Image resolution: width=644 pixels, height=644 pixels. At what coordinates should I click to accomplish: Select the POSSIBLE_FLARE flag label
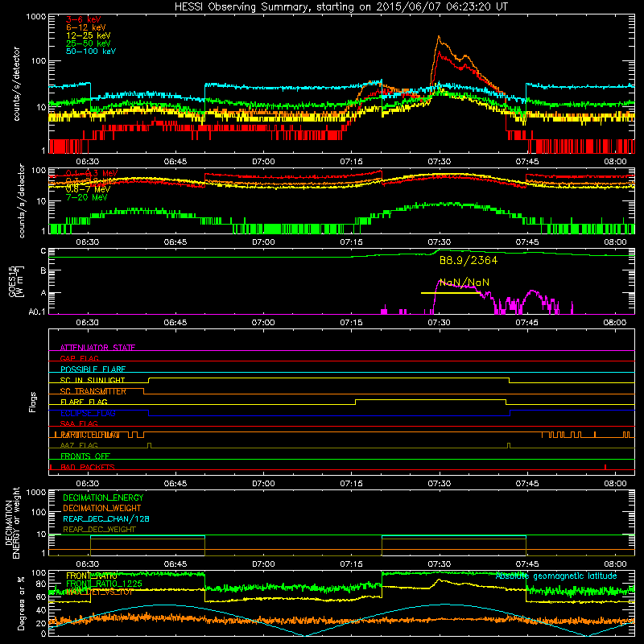click(x=93, y=369)
